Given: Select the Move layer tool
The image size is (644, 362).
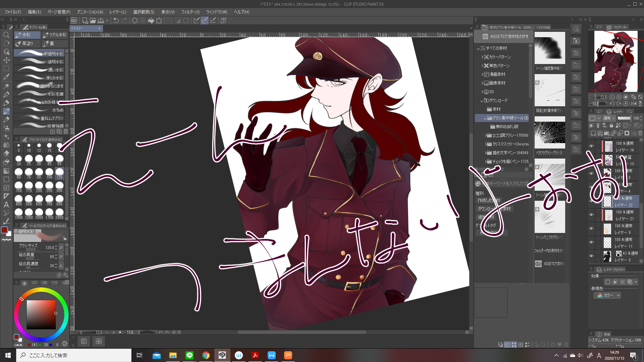Looking at the screenshot, I should pyautogui.click(x=6, y=60).
